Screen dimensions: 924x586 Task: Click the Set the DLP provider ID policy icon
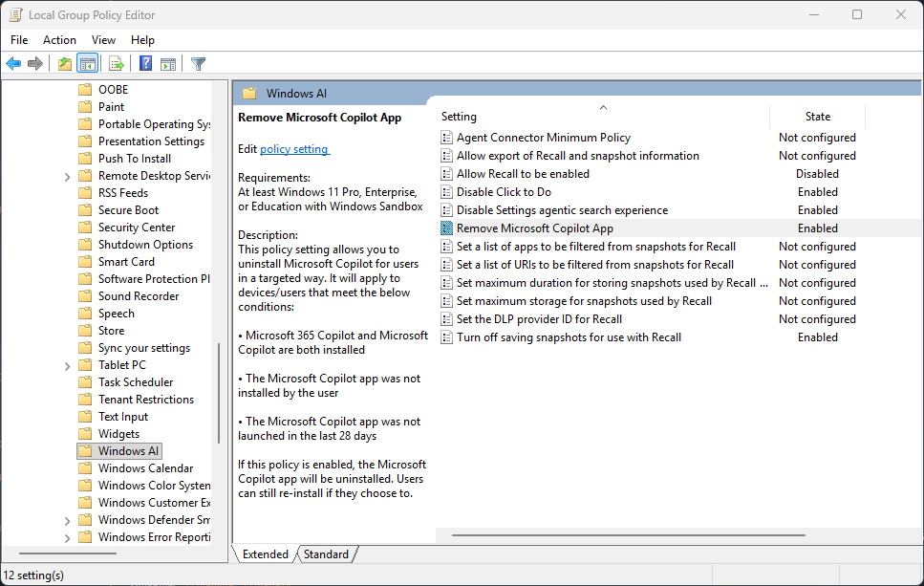click(446, 319)
